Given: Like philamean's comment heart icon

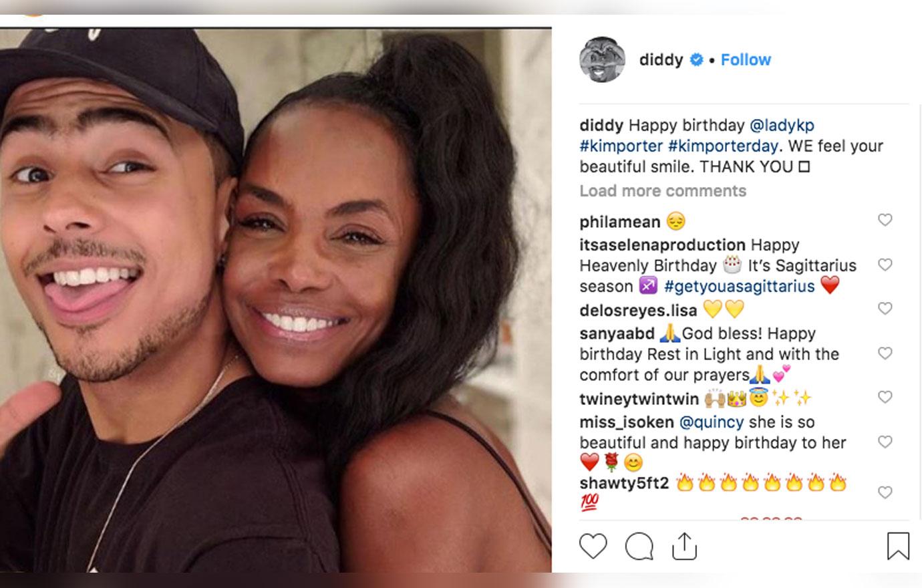Looking at the screenshot, I should click(885, 219).
